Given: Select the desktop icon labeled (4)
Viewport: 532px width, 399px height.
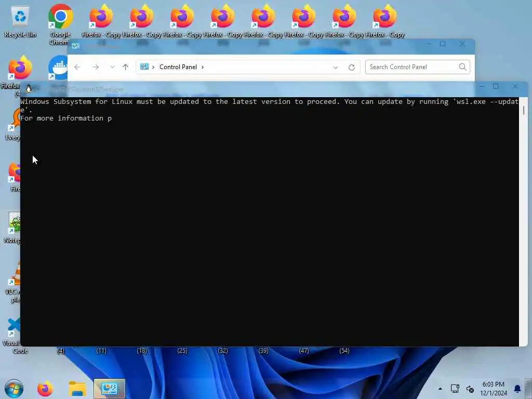Looking at the screenshot, I should (x=61, y=351).
